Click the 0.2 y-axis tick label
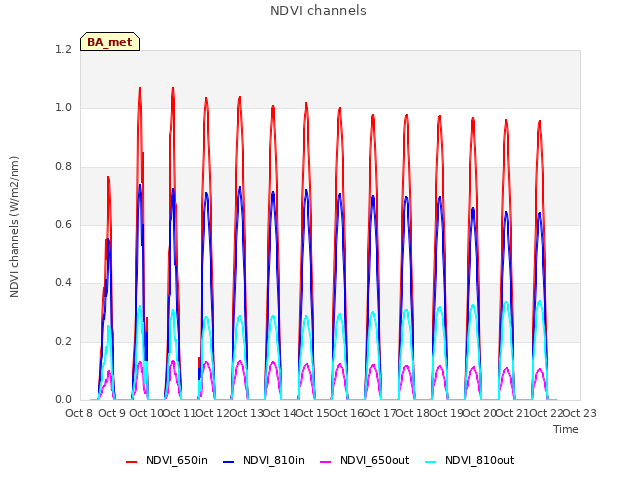The image size is (640, 480). pos(63,341)
